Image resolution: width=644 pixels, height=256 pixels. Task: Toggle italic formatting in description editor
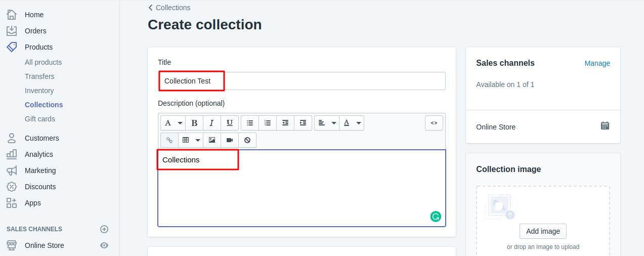[x=212, y=123]
